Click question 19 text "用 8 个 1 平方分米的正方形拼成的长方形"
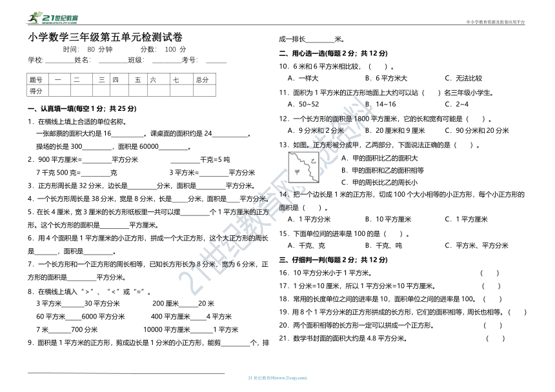Screen dimensions: 555x392 [352, 312]
